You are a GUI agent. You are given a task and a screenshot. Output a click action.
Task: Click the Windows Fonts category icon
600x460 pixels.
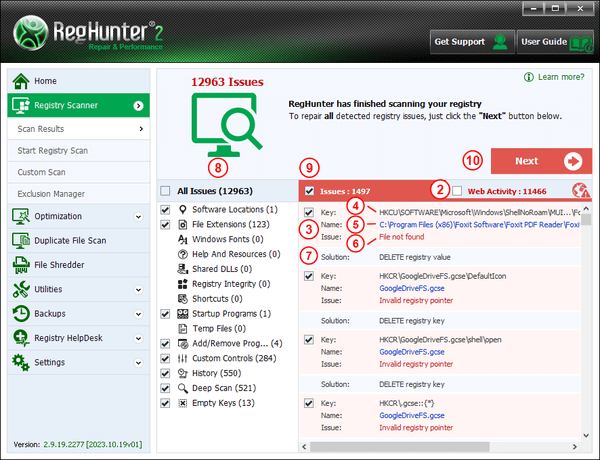point(183,239)
